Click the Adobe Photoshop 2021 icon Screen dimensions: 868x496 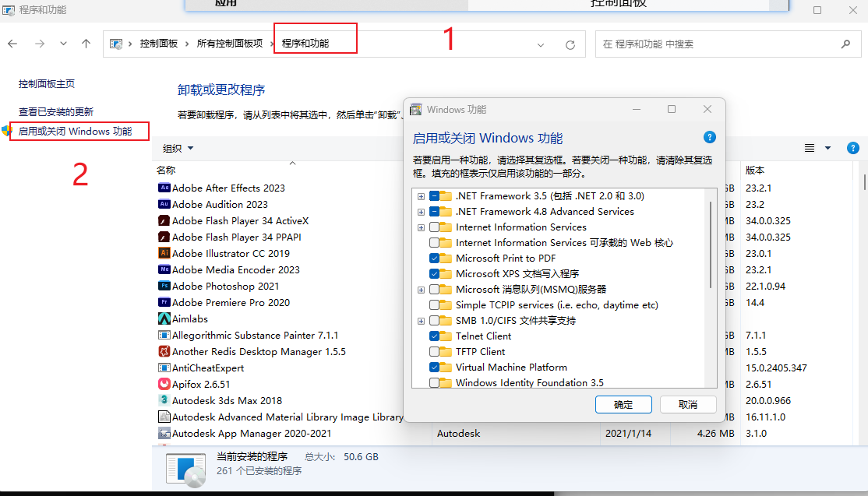pos(164,286)
